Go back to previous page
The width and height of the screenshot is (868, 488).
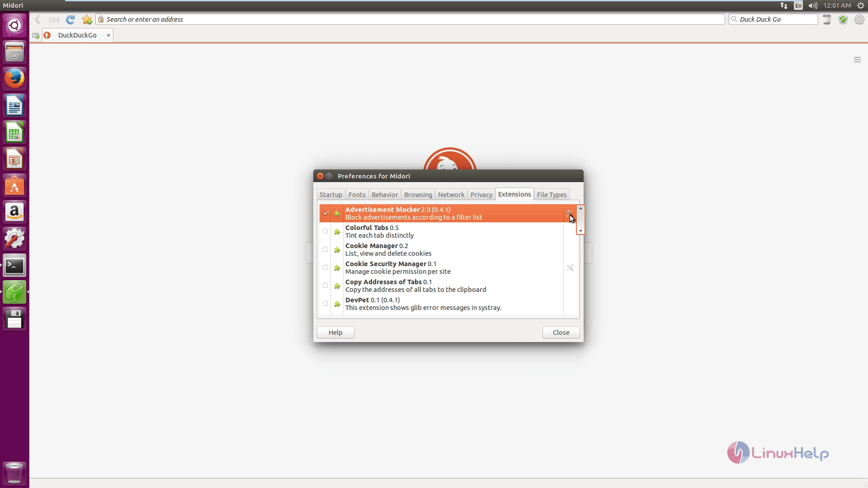pyautogui.click(x=38, y=19)
